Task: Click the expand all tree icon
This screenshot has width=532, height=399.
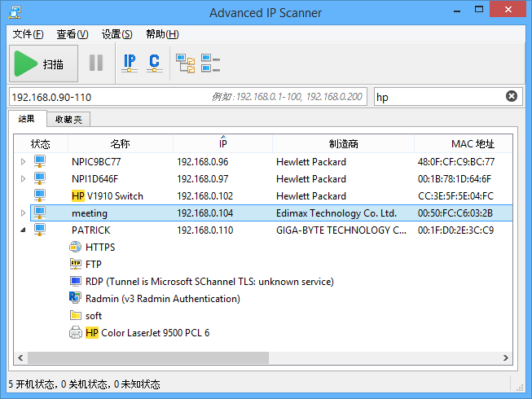Action: (186, 63)
